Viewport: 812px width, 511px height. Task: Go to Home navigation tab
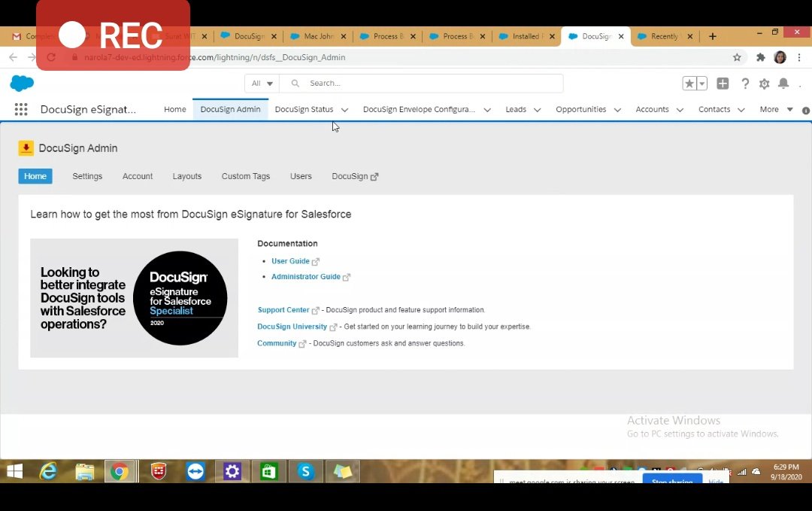(x=175, y=109)
